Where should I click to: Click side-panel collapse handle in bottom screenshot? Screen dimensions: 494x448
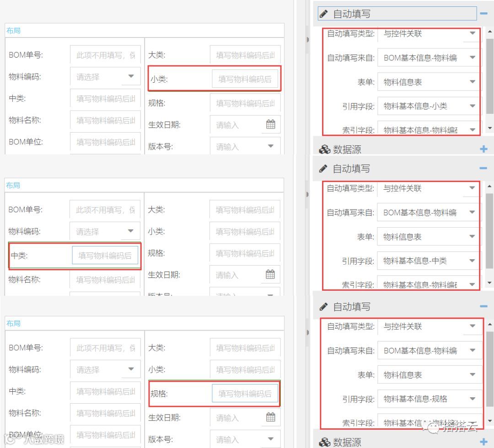click(x=307, y=332)
